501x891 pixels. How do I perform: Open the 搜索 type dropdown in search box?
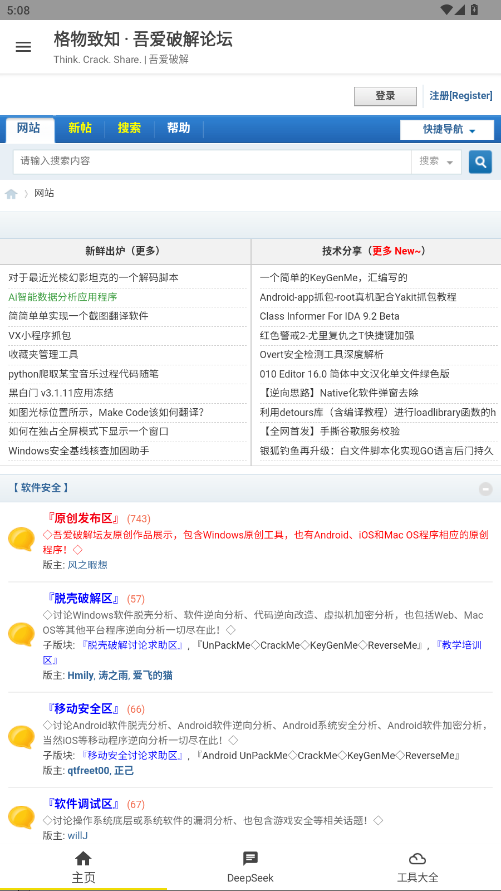[436, 162]
